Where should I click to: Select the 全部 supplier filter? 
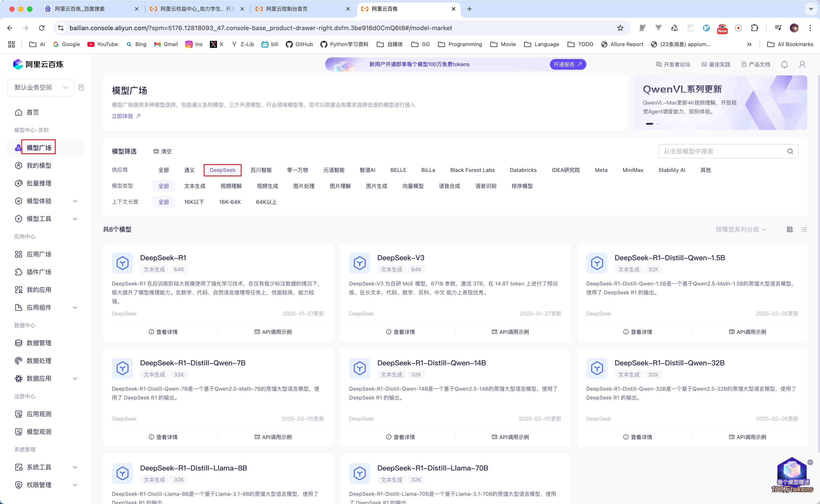(x=164, y=170)
